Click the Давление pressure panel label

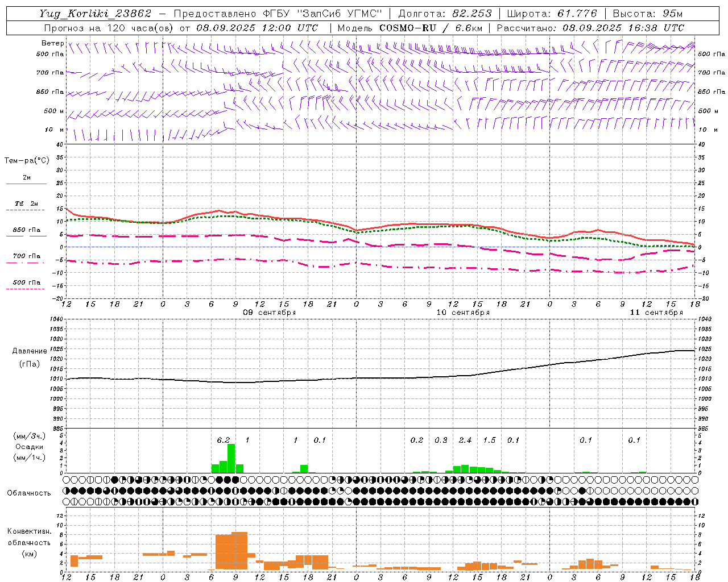(x=30, y=351)
